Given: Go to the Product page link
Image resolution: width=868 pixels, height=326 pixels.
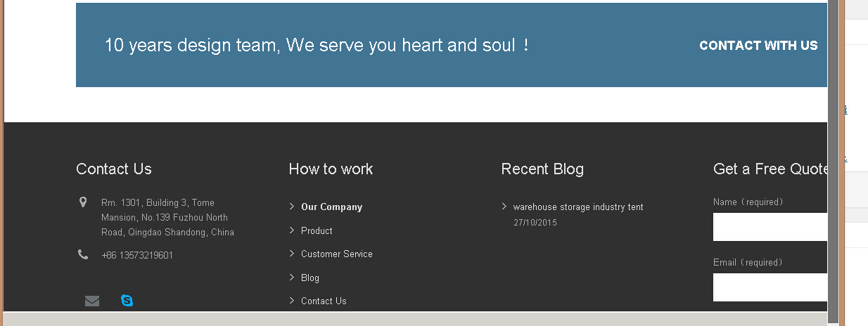Looking at the screenshot, I should tap(317, 230).
